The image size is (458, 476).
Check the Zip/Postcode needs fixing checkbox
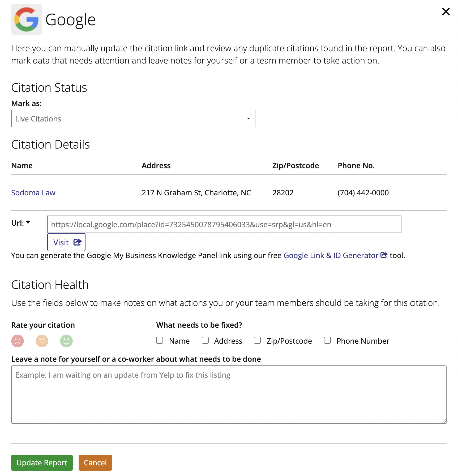(257, 340)
